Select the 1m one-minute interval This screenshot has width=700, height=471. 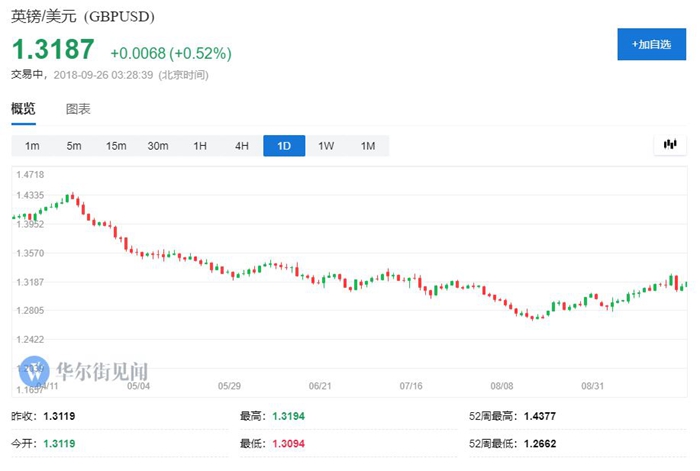(32, 146)
